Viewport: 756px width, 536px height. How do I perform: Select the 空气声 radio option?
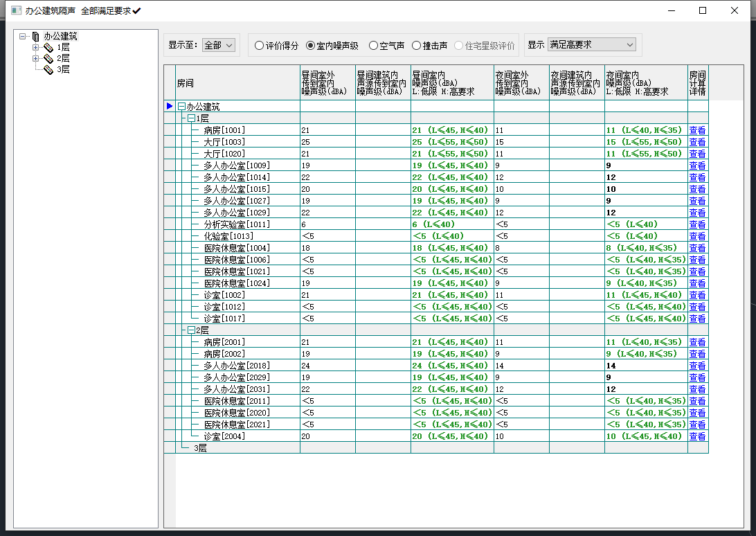click(374, 46)
